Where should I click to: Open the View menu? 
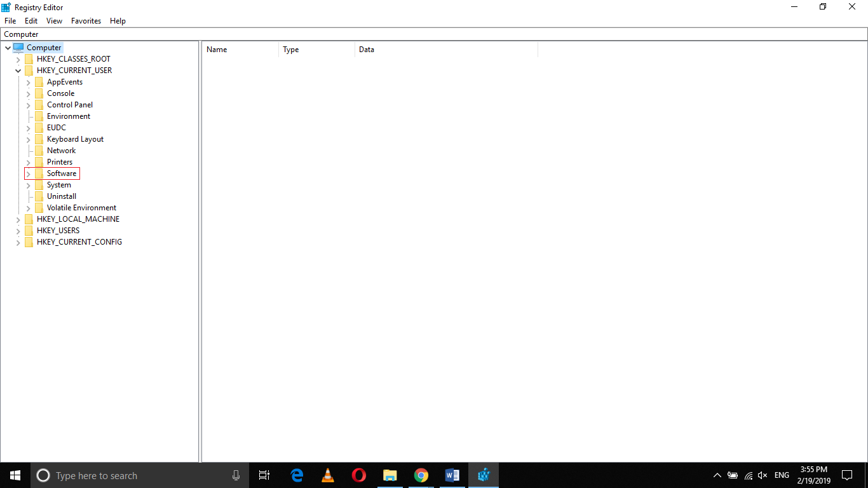55,21
